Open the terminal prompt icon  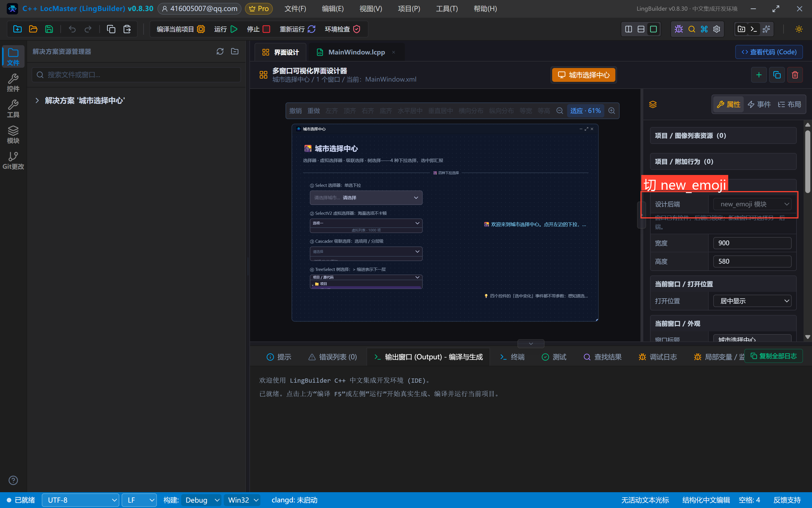(x=754, y=29)
